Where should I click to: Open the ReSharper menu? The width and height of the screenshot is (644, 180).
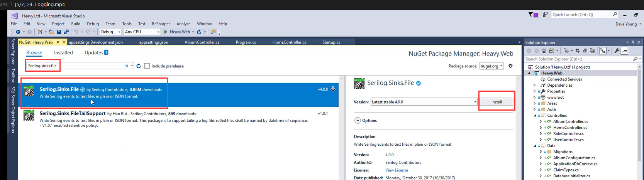coord(161,24)
